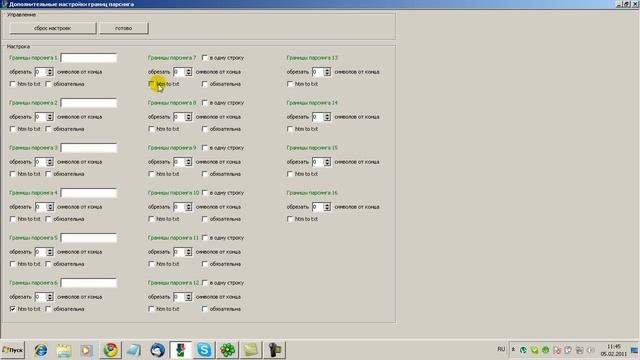
Task: Enable в одну строку for parsing border 12
Action: tap(205, 283)
